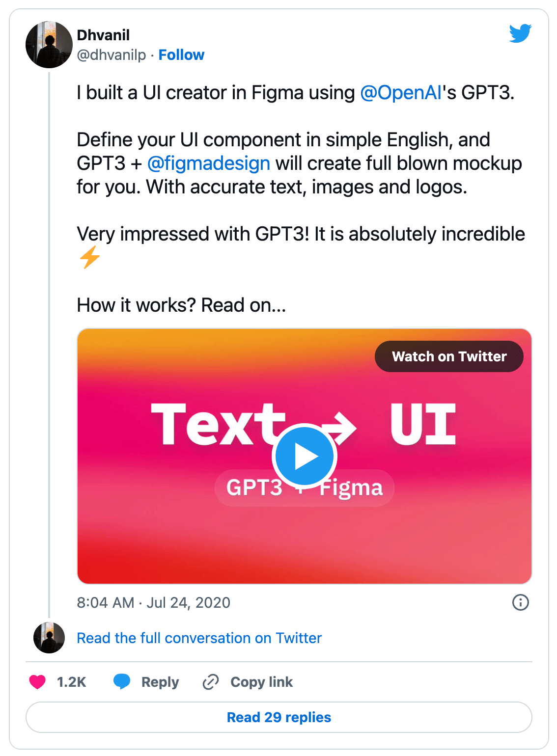
Task: Click the tweet info circle icon
Action: [x=520, y=602]
